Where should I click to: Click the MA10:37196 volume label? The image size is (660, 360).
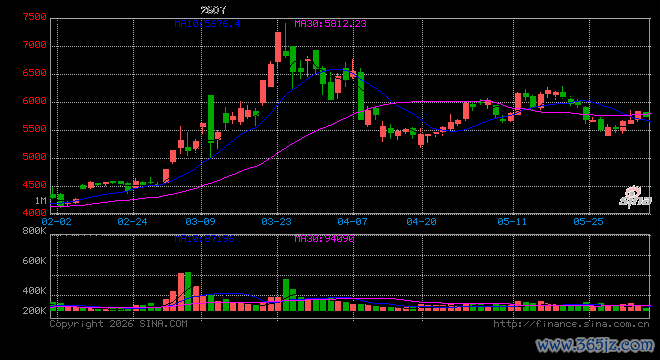(x=204, y=239)
